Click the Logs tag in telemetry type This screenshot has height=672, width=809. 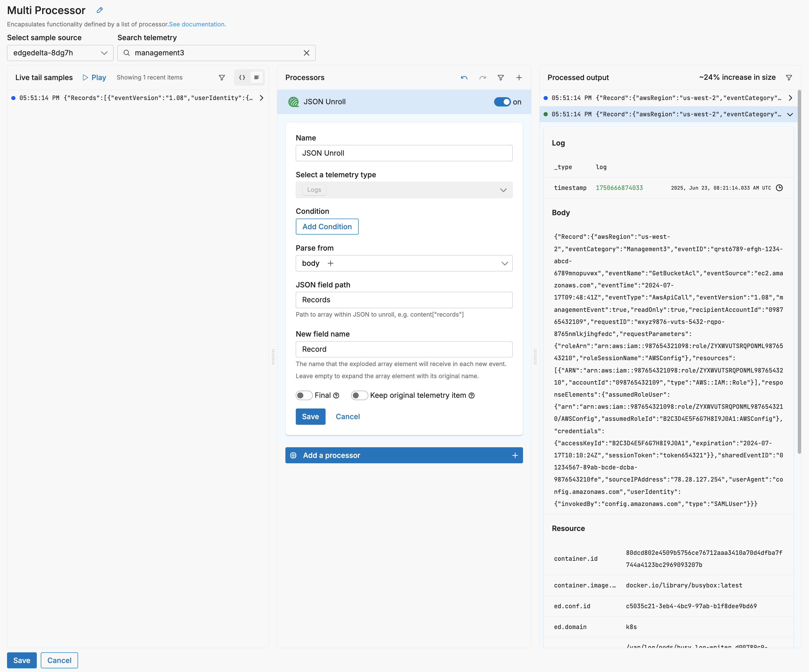point(314,190)
